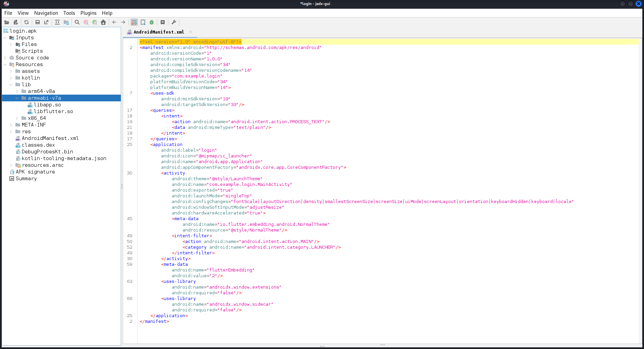Open the Plugins menu
Screen dimensions: 644x349
click(x=88, y=13)
